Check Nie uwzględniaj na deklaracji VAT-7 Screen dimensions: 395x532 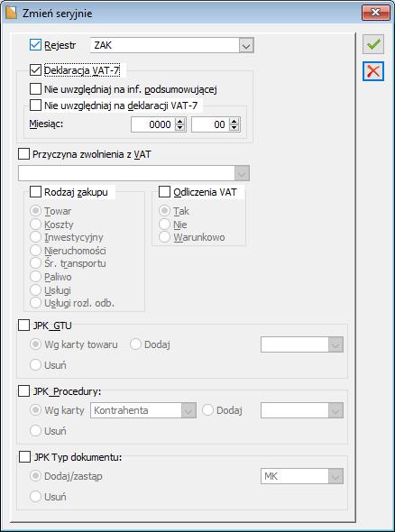pos(35,105)
